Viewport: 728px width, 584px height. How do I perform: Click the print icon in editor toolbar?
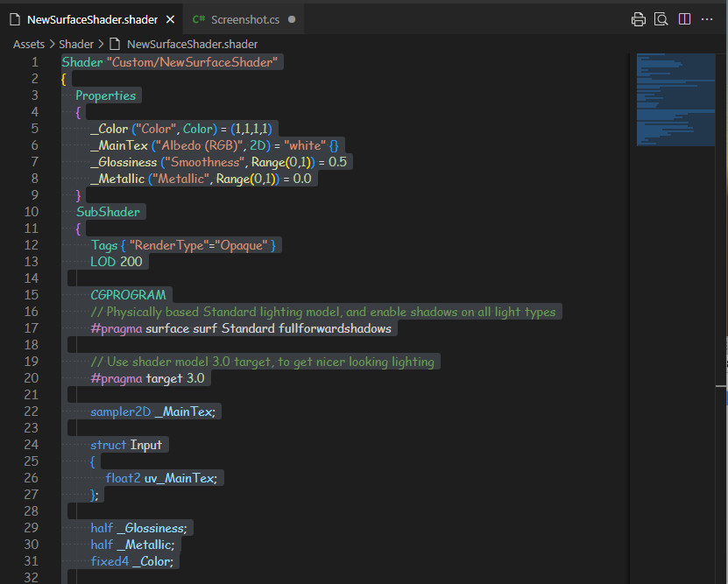click(639, 19)
